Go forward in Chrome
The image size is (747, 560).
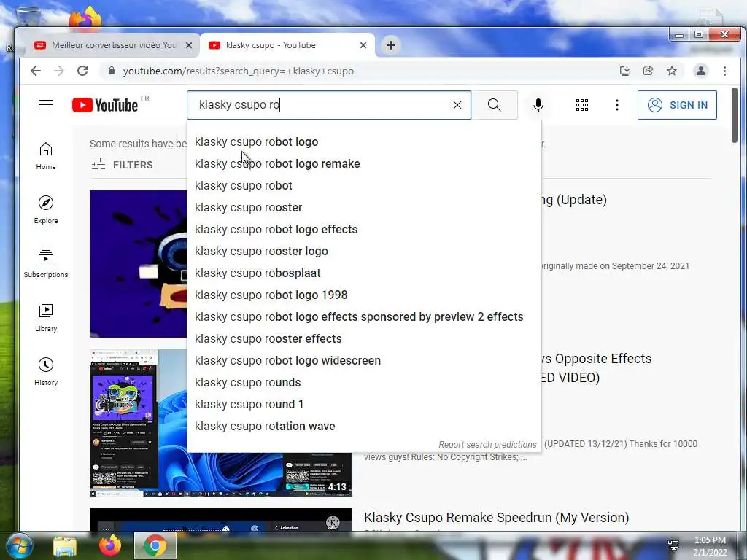coord(59,71)
